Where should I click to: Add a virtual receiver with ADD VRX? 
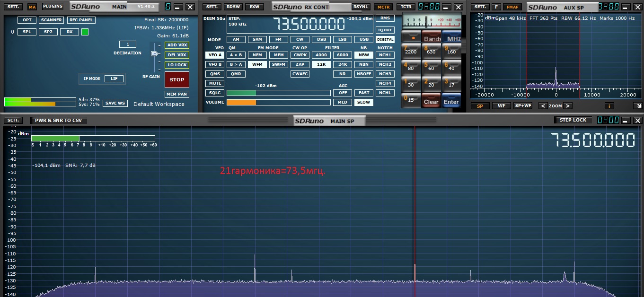point(177,45)
